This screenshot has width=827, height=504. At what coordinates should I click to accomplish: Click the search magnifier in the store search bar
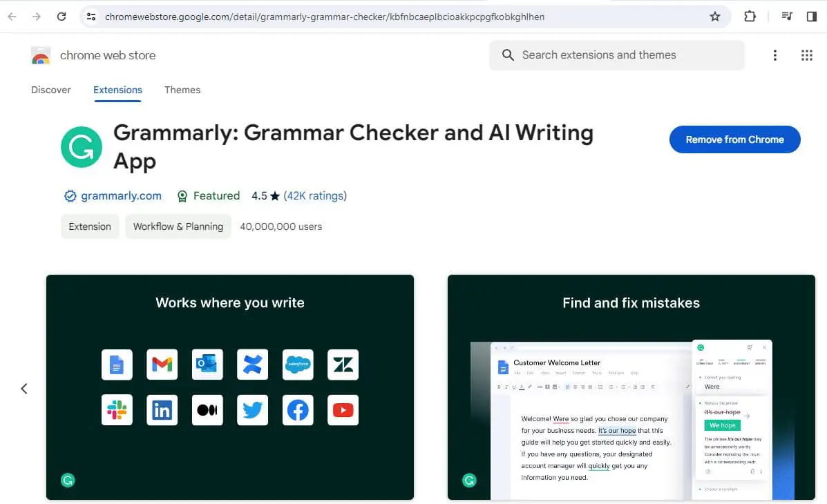tap(508, 55)
